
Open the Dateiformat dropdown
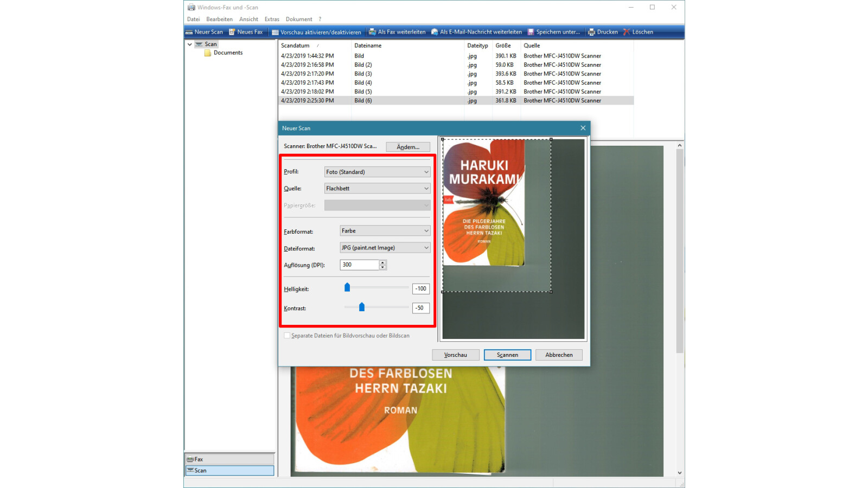(385, 248)
